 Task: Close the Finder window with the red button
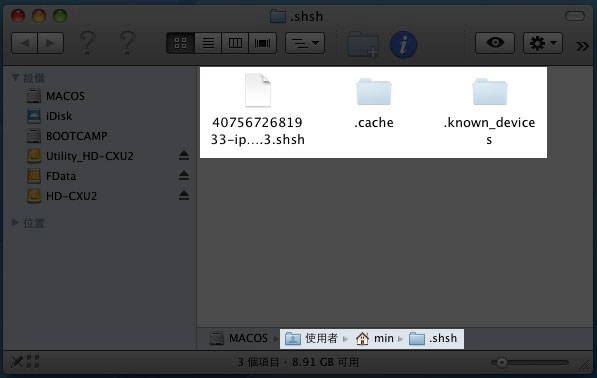coord(18,16)
